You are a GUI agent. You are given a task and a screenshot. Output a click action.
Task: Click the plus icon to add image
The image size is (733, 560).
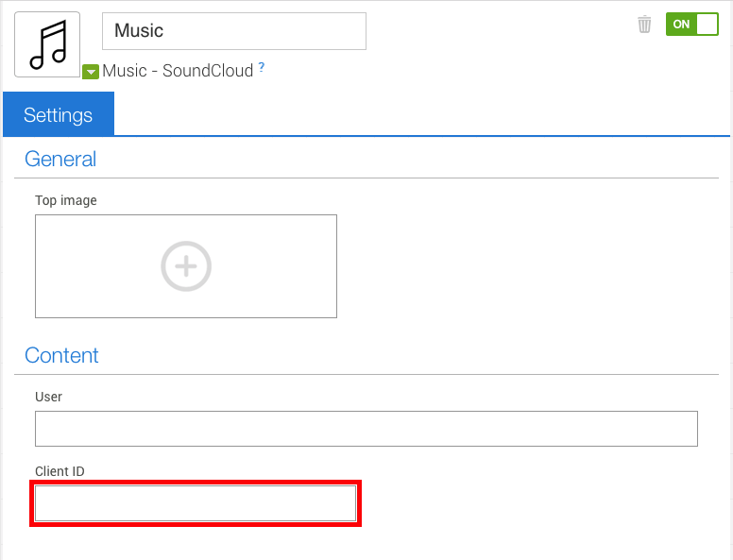[186, 266]
